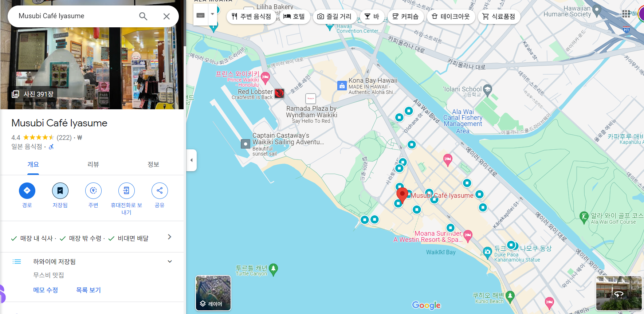Click the Ramada Plaza by Wyndham marker

coord(310,98)
